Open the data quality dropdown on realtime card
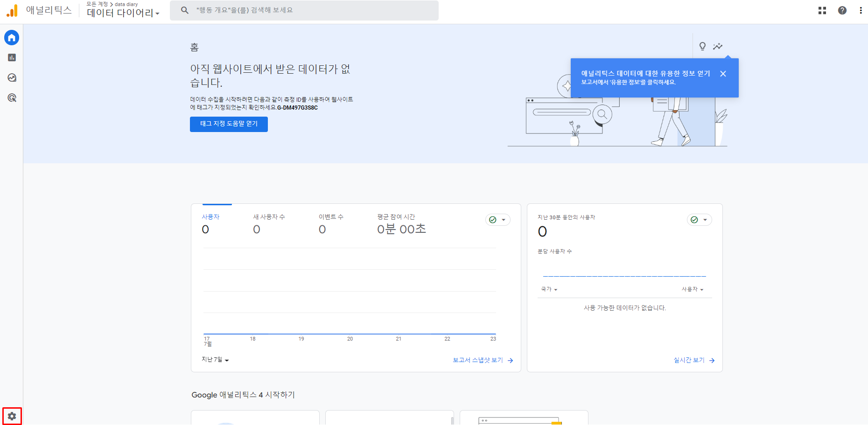This screenshot has height=425, width=868. [700, 220]
